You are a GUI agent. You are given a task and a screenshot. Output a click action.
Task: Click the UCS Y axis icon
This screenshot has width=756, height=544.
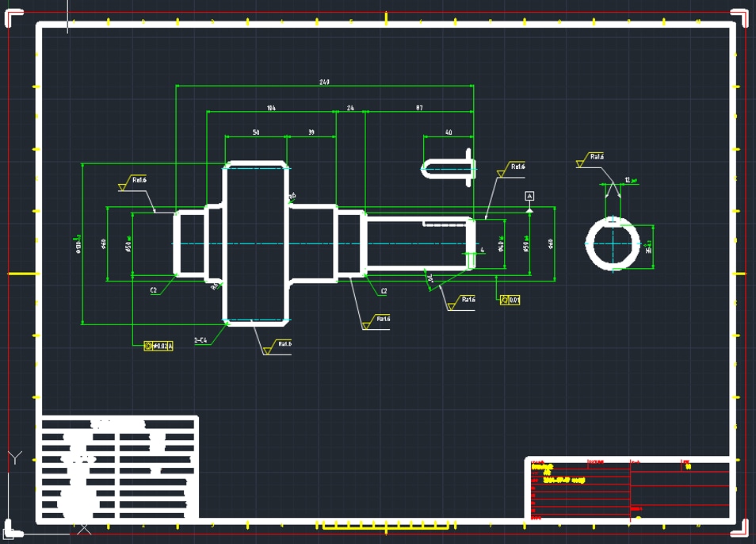pyautogui.click(x=15, y=458)
